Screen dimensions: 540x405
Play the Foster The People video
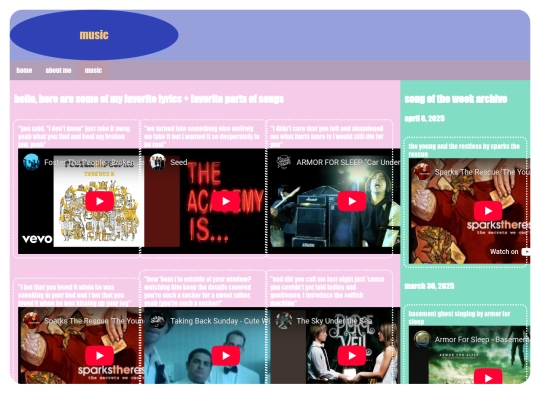click(x=100, y=201)
